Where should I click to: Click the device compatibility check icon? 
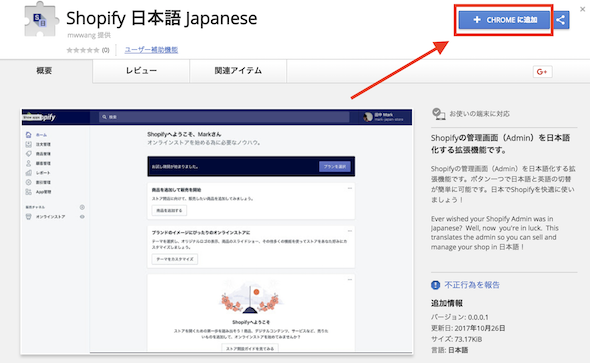(438, 114)
